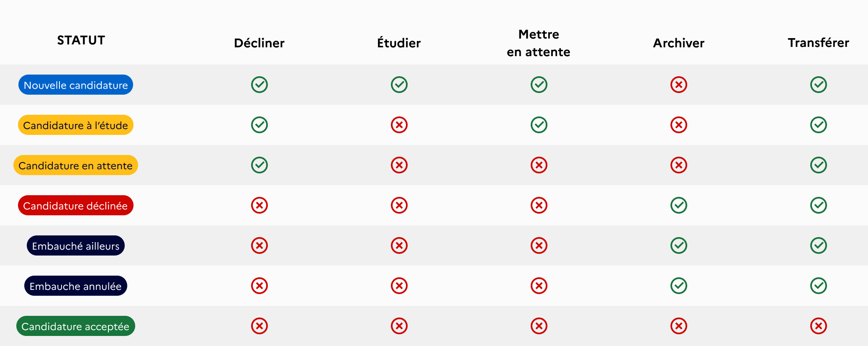Click green check for Candidature à l'étude under Mettre en attente
Screen dimensions: 868x346
coord(539,125)
